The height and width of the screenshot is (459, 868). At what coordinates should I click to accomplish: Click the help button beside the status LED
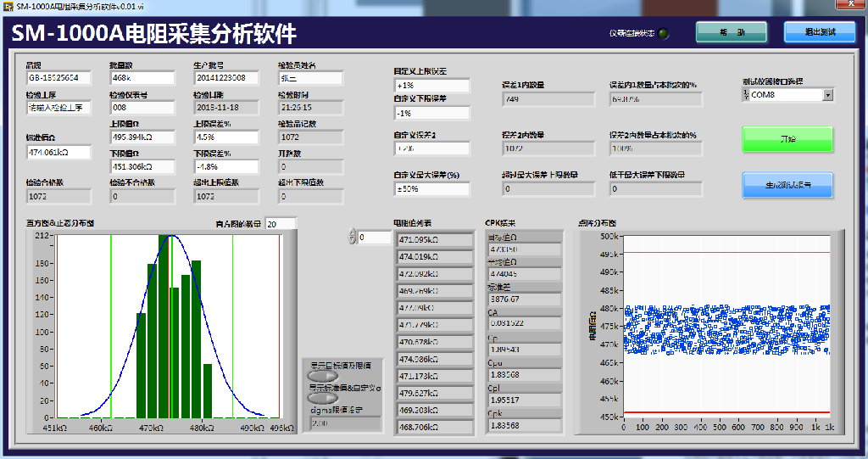click(731, 31)
